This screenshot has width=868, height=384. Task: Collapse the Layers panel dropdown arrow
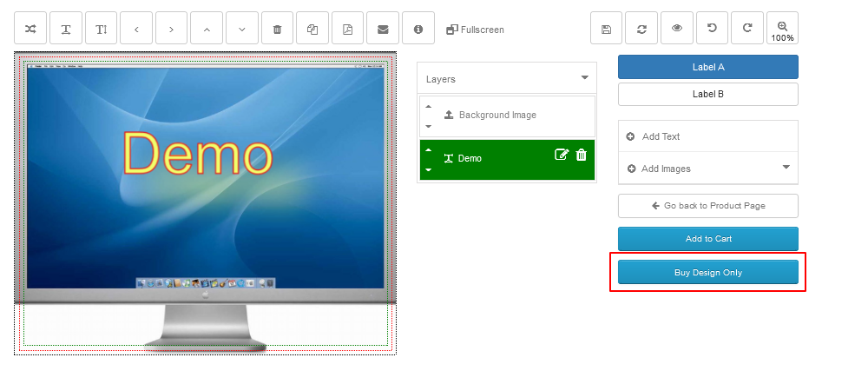click(x=584, y=77)
